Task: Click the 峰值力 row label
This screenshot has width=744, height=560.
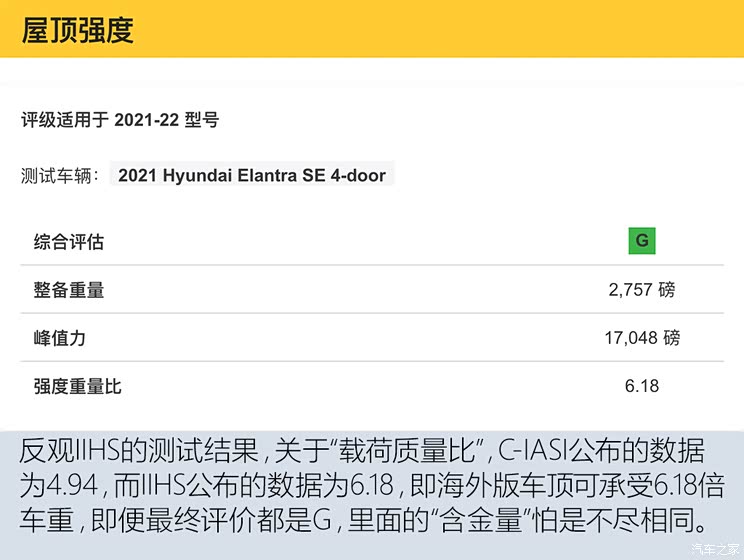Action: click(60, 338)
